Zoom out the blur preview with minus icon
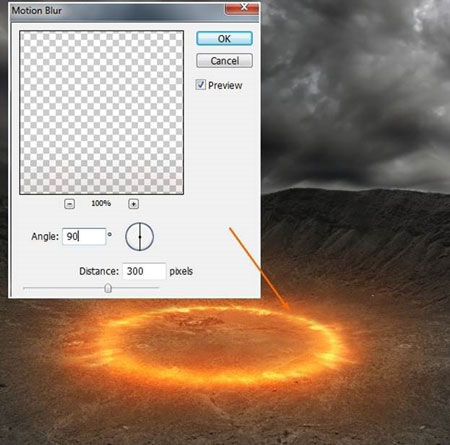This screenshot has height=445, width=450. click(69, 204)
